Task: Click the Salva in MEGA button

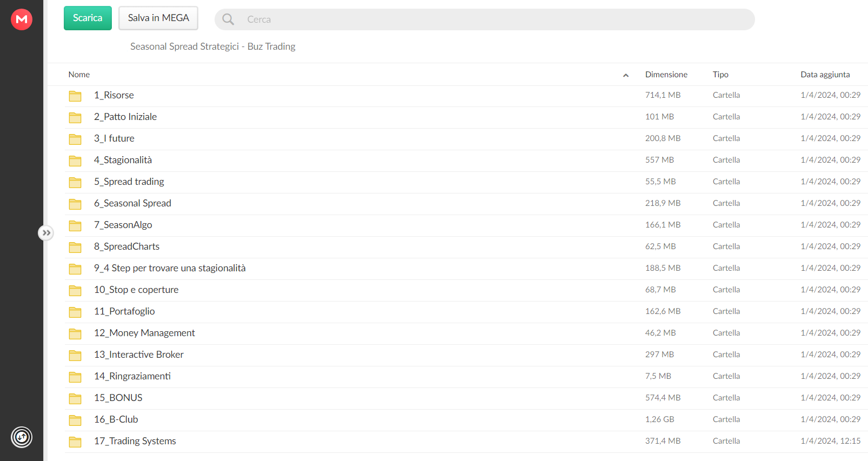Action: coord(158,18)
